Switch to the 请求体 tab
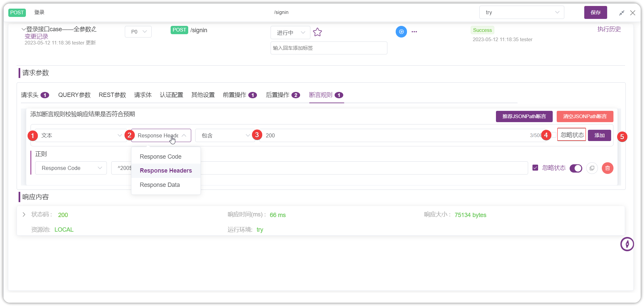This screenshot has height=306, width=644. pyautogui.click(x=143, y=95)
